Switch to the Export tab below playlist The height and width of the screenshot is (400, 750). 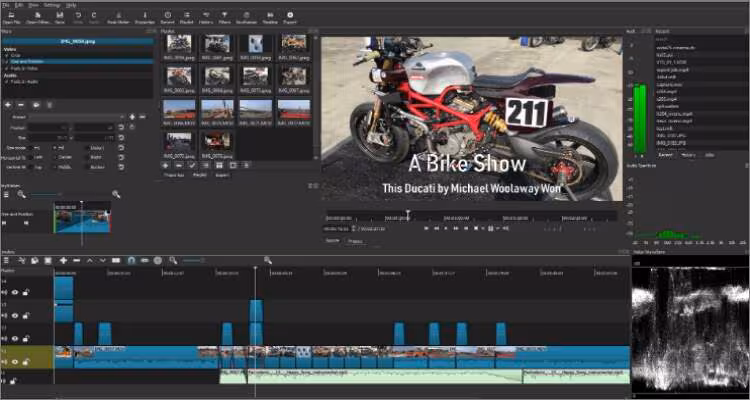point(222,175)
